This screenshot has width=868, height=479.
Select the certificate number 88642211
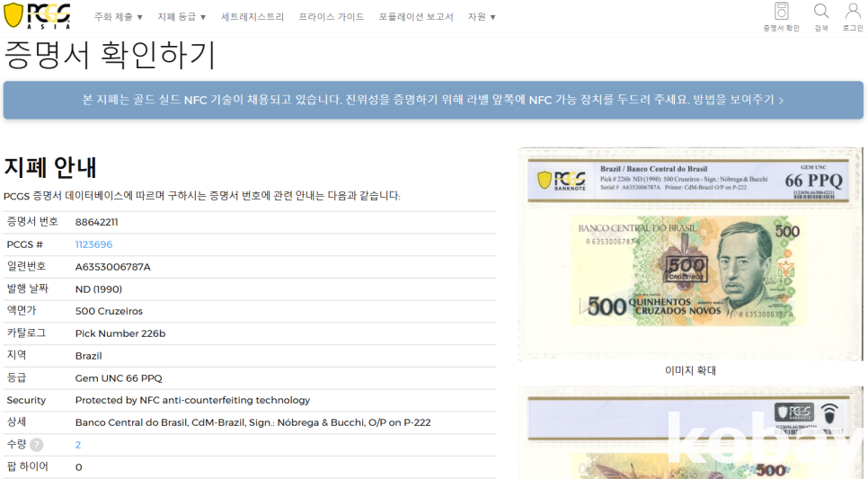pyautogui.click(x=96, y=222)
